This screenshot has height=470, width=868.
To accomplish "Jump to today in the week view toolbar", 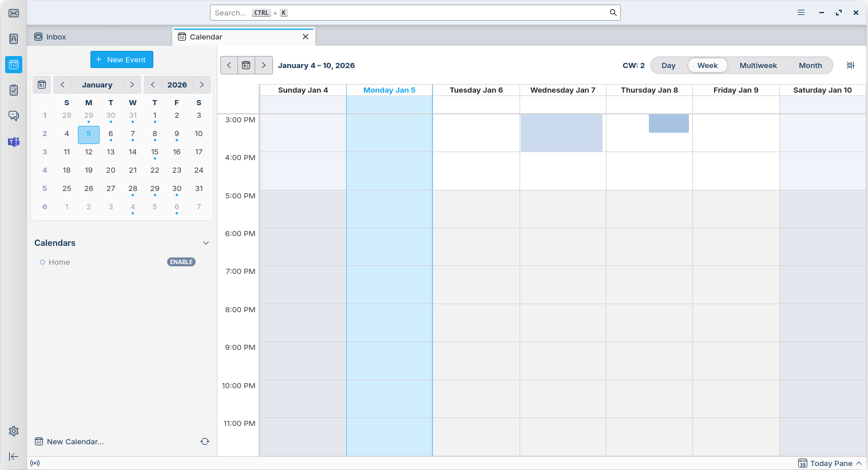I will (246, 65).
